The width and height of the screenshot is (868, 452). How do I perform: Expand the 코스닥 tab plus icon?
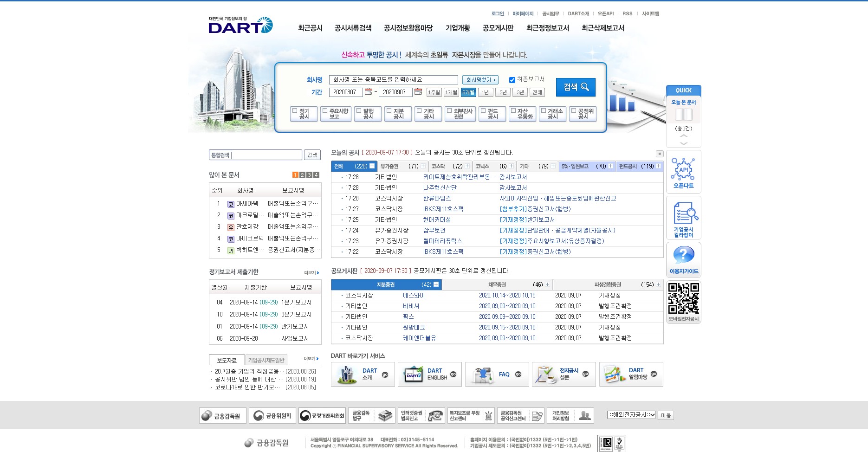click(467, 166)
